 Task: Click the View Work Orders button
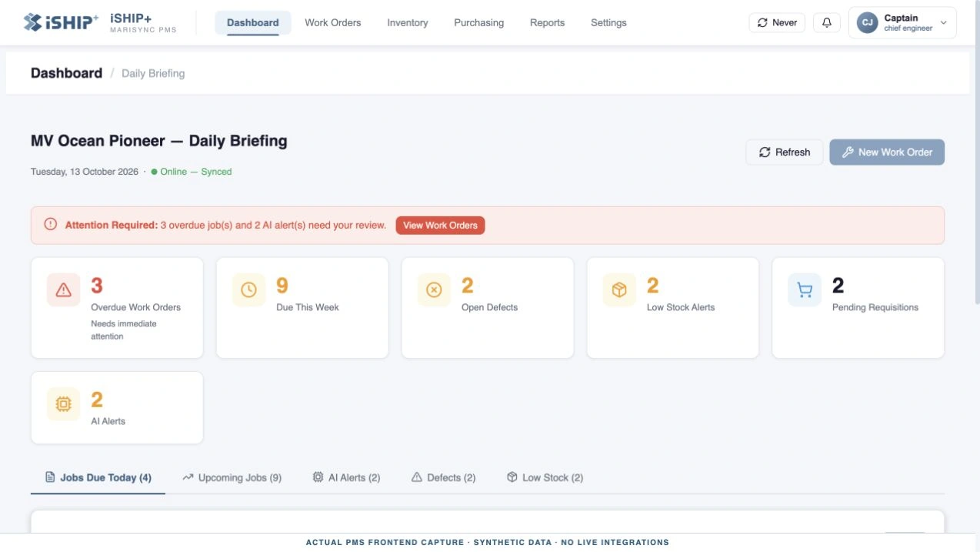(x=441, y=226)
